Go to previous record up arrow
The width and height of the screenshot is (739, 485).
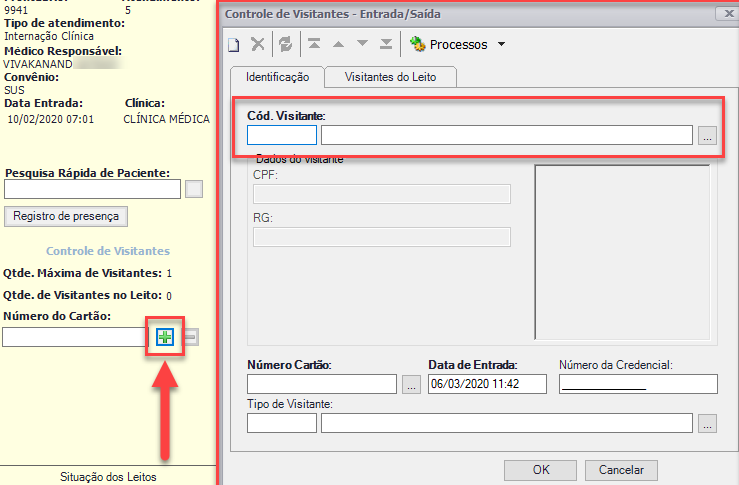[x=338, y=44]
